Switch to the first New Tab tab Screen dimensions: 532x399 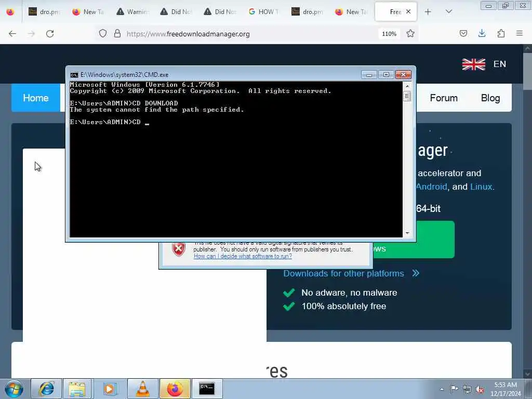88,12
